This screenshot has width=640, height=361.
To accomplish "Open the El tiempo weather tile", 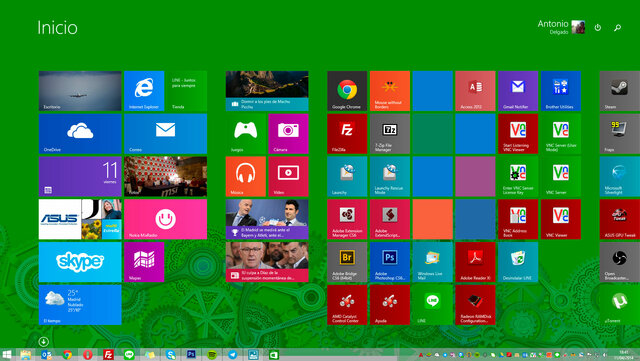I will (x=80, y=305).
